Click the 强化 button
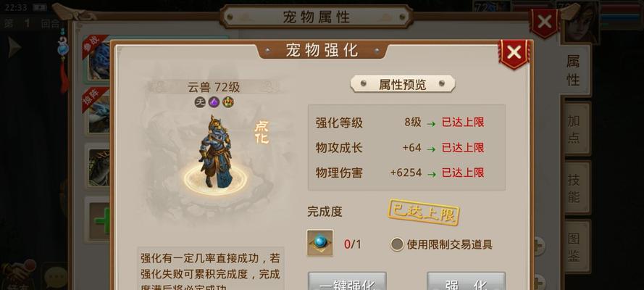Image resolution: width=644 pixels, height=290 pixels. 467,282
